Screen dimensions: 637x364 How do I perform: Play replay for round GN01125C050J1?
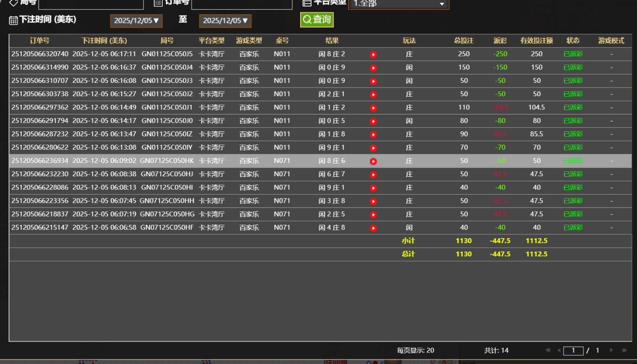tap(373, 108)
